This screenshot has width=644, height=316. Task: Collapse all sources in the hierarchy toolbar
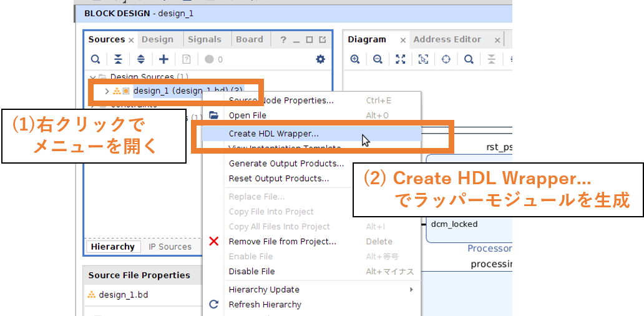pyautogui.click(x=118, y=59)
